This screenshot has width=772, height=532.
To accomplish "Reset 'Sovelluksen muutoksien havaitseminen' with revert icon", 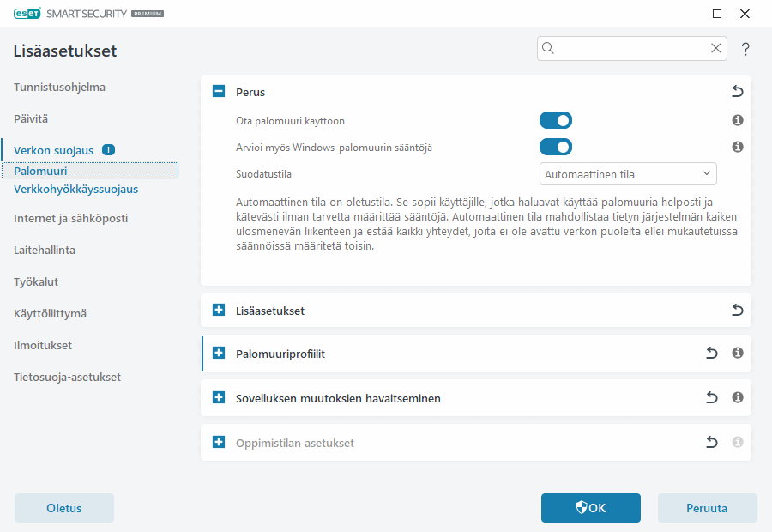I will pos(711,397).
